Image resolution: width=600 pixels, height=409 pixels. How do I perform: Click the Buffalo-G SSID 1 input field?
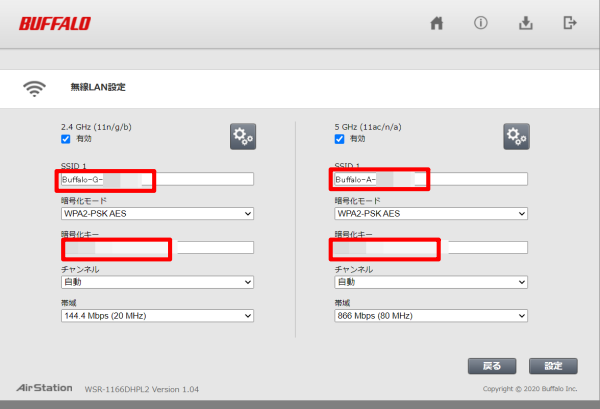point(157,179)
